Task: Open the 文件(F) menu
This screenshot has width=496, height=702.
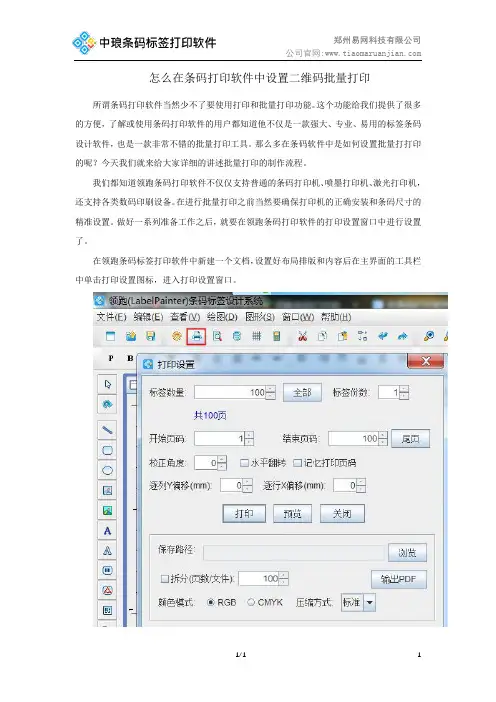Action: coord(112,317)
